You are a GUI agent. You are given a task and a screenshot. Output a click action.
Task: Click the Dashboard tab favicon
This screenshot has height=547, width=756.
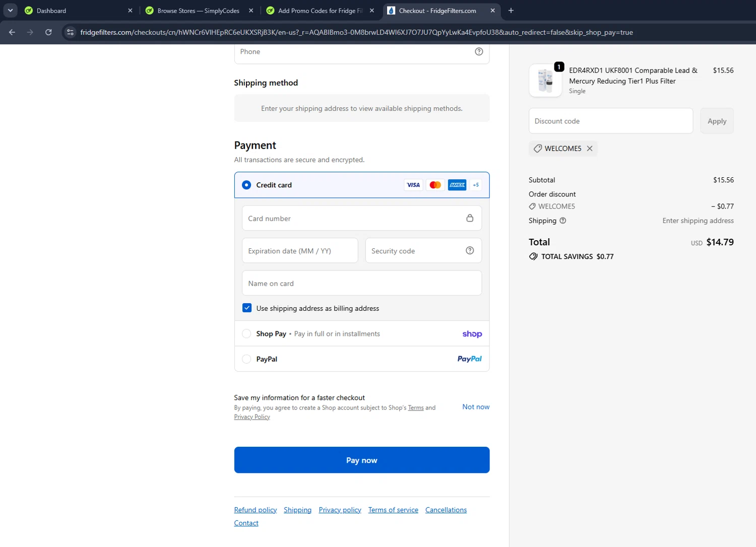[29, 11]
